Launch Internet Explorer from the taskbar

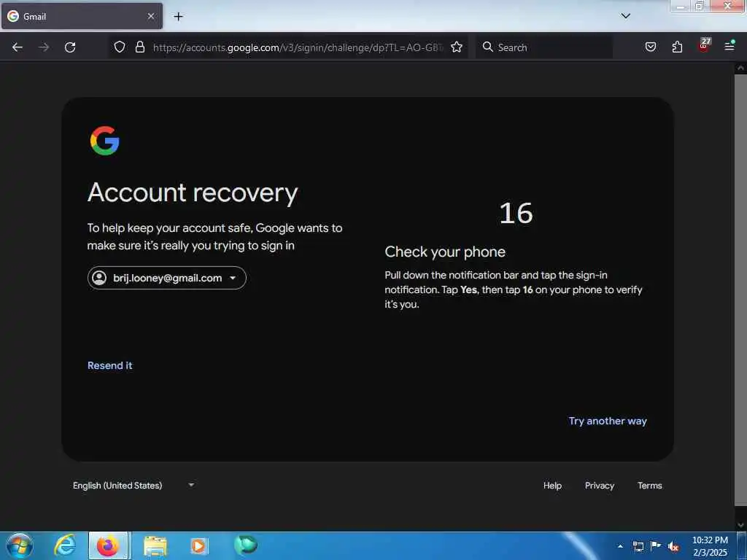tap(65, 545)
